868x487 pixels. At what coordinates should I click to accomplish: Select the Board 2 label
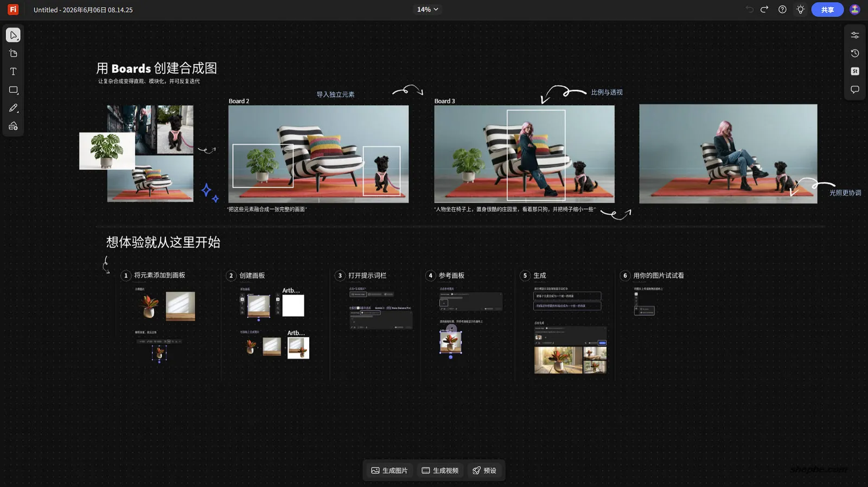(x=239, y=101)
